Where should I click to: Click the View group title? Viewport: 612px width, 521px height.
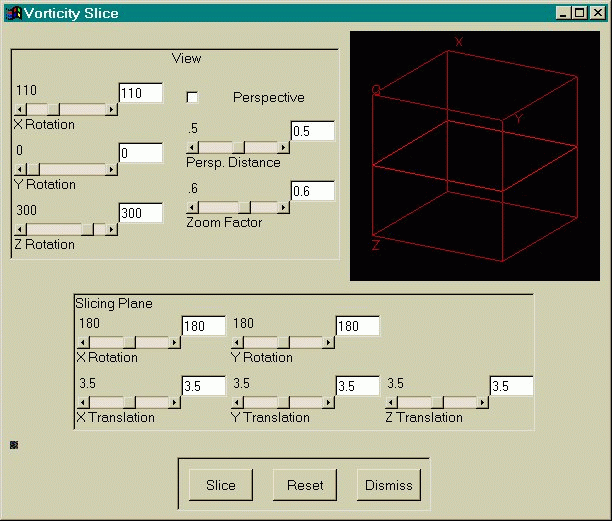point(187,59)
